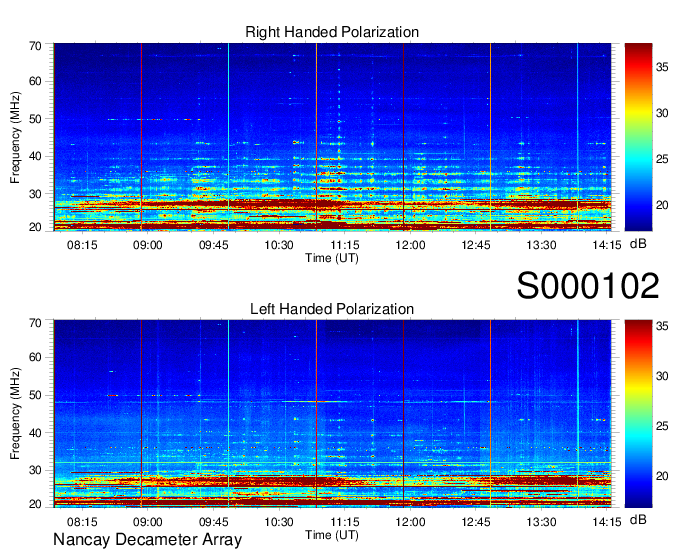Click 13:30 tick under left-handed plot
The width and height of the screenshot is (680, 552).
(x=541, y=522)
